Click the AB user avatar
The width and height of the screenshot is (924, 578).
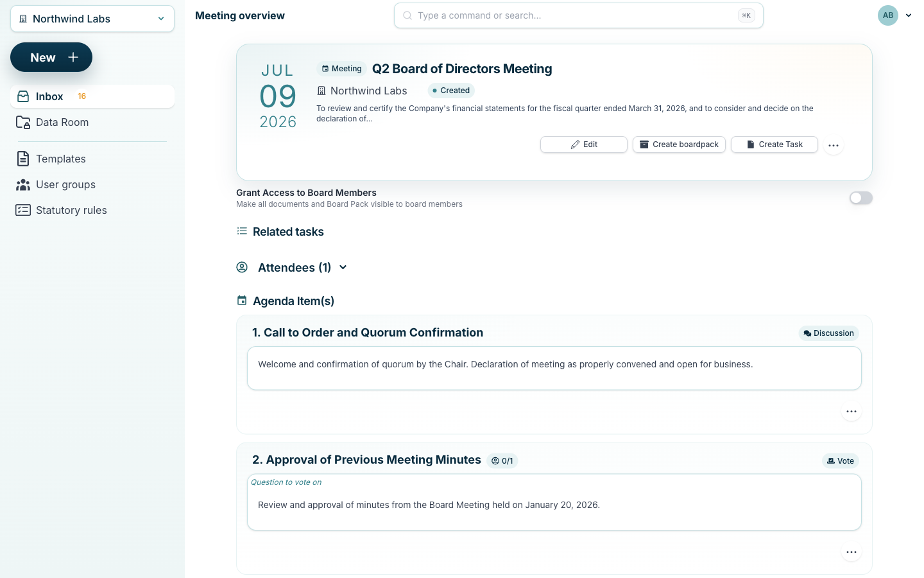888,15
